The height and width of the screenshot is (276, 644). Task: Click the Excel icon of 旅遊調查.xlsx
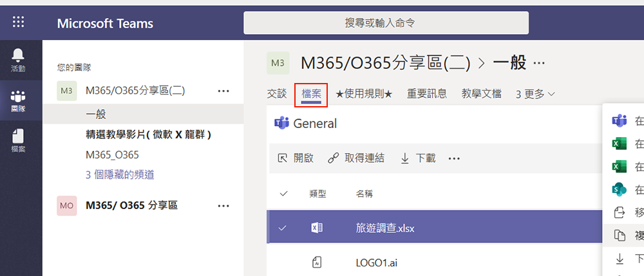[317, 228]
